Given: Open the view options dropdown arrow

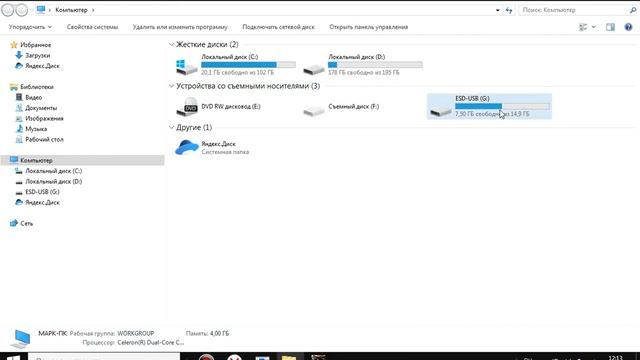Looking at the screenshot, I should click(594, 27).
